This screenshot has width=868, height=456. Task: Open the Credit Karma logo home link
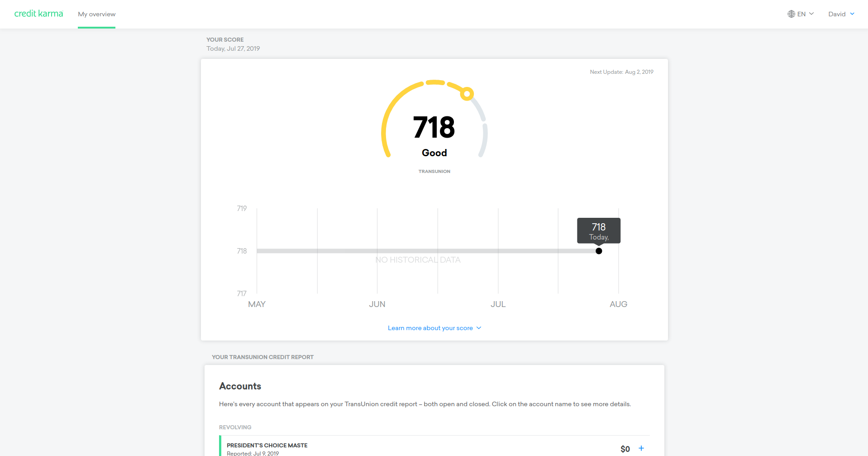(x=38, y=14)
